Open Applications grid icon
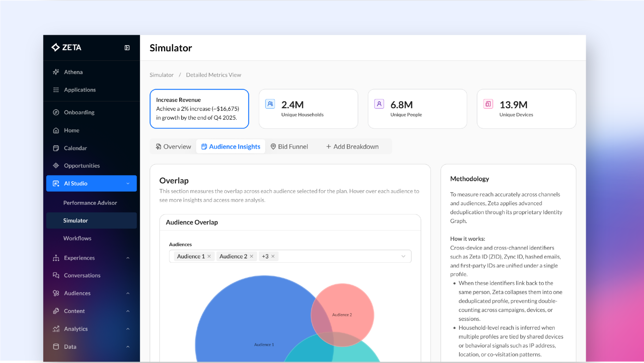Screen dimensions: 644x363 pyautogui.click(x=56, y=90)
